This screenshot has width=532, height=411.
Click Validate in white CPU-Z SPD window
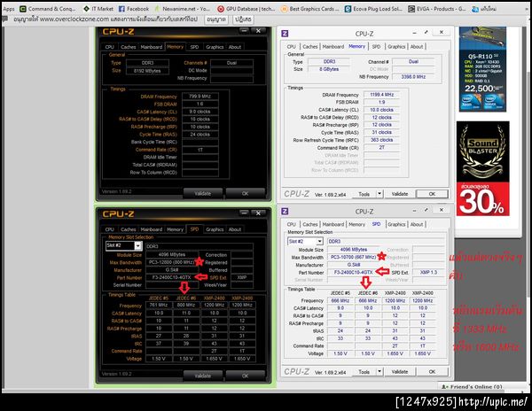pyautogui.click(x=400, y=372)
